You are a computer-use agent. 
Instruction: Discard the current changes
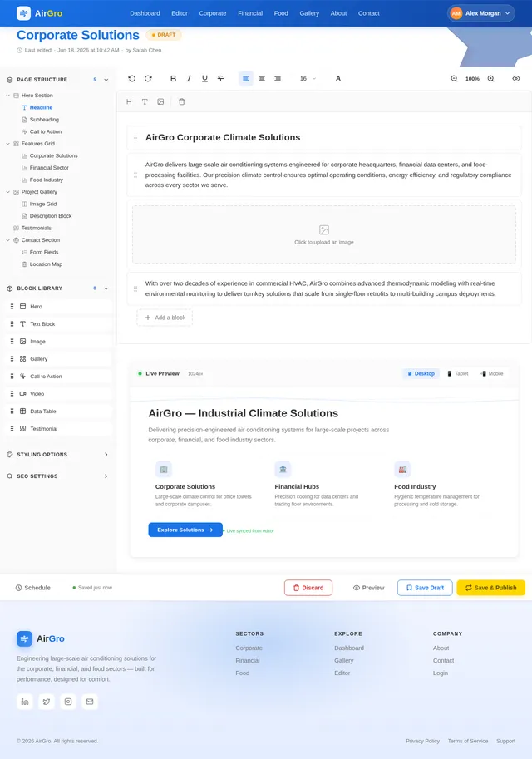pos(308,588)
